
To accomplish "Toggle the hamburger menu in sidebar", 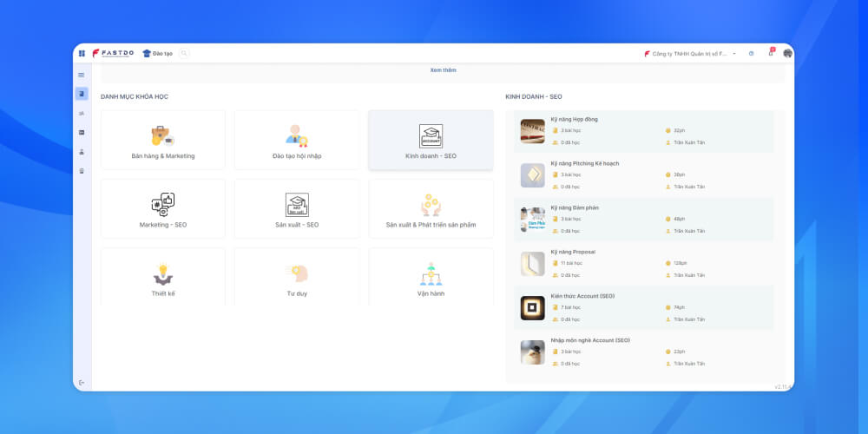I will tap(82, 76).
